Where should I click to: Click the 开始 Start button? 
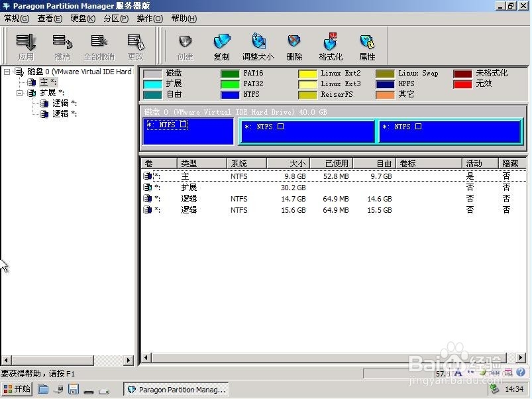[x=17, y=389]
